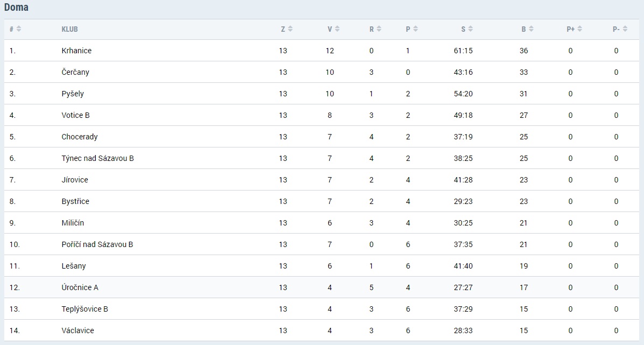
Task: Open Krhanice club entry
Action: coord(76,51)
